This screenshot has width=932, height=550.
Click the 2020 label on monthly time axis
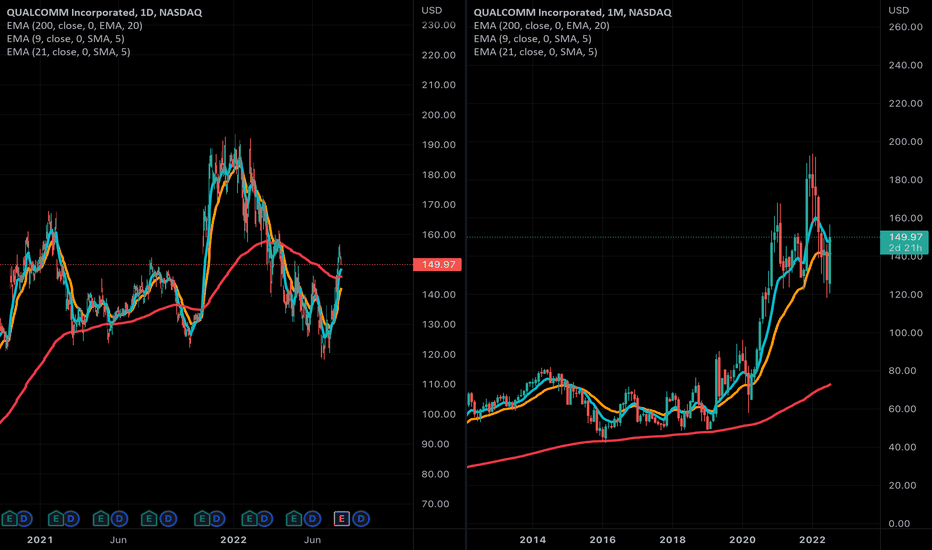pos(742,540)
